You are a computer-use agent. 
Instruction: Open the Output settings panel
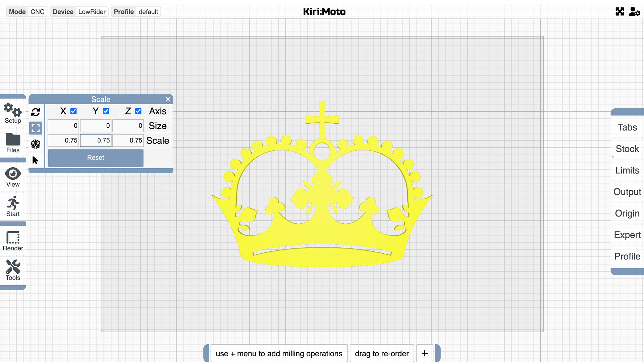tap(627, 192)
